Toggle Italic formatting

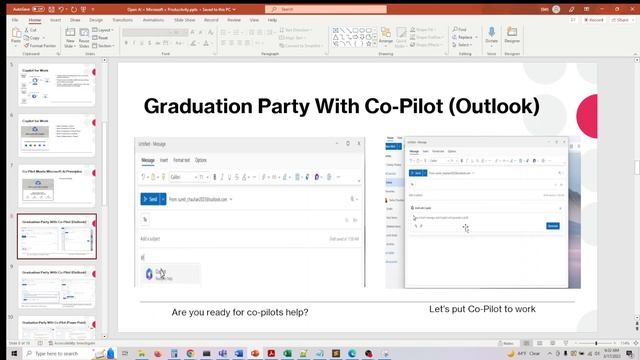pos(134,43)
